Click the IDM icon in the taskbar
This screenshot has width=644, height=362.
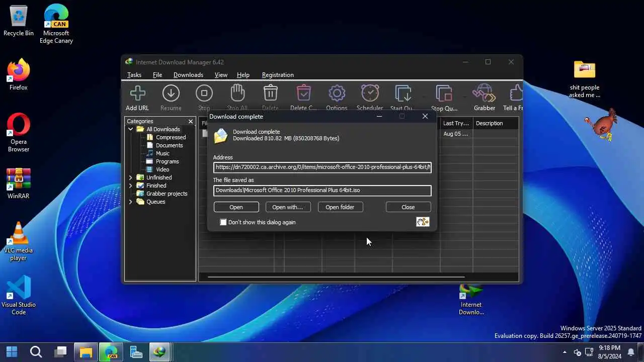[x=160, y=351]
